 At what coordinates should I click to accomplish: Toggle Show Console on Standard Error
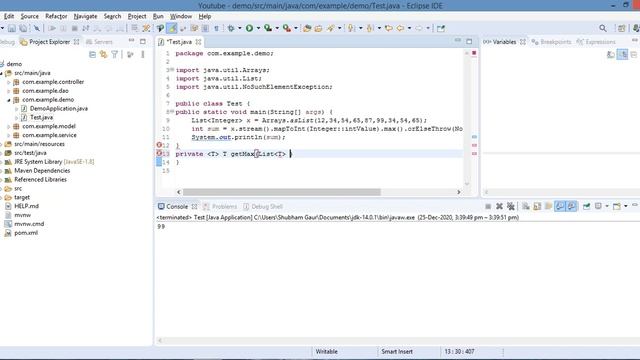pos(572,207)
